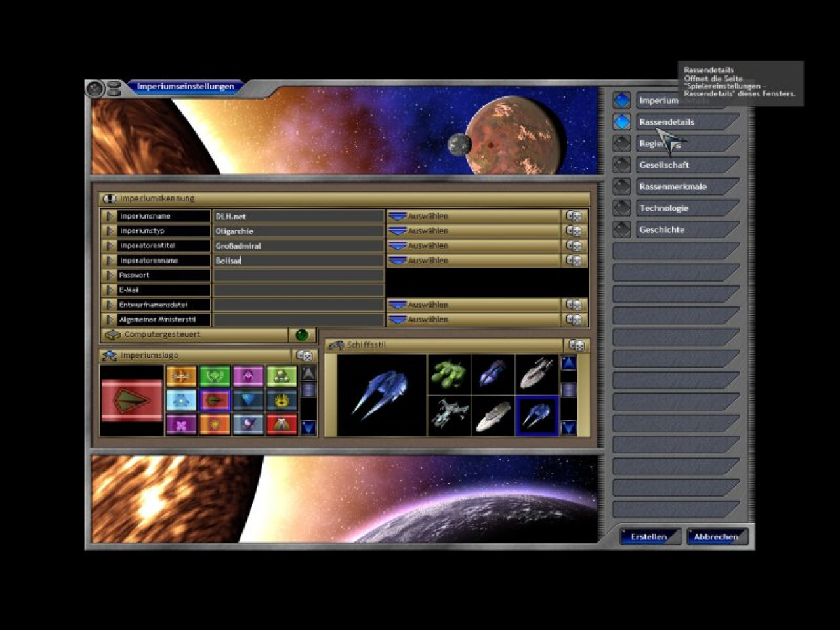Go to the Technologie page
Image resolution: width=840 pixels, height=630 pixels.
(x=686, y=208)
